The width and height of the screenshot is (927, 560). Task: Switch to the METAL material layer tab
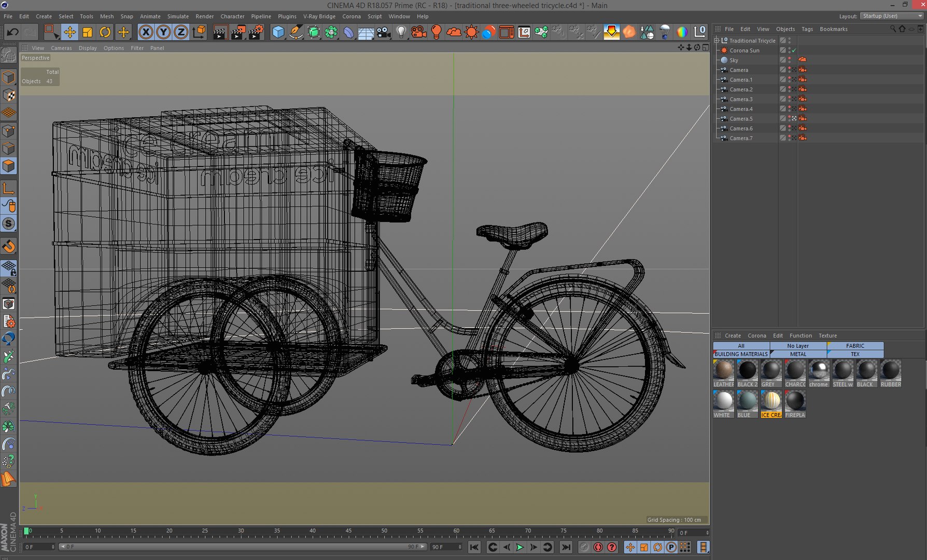tap(798, 354)
